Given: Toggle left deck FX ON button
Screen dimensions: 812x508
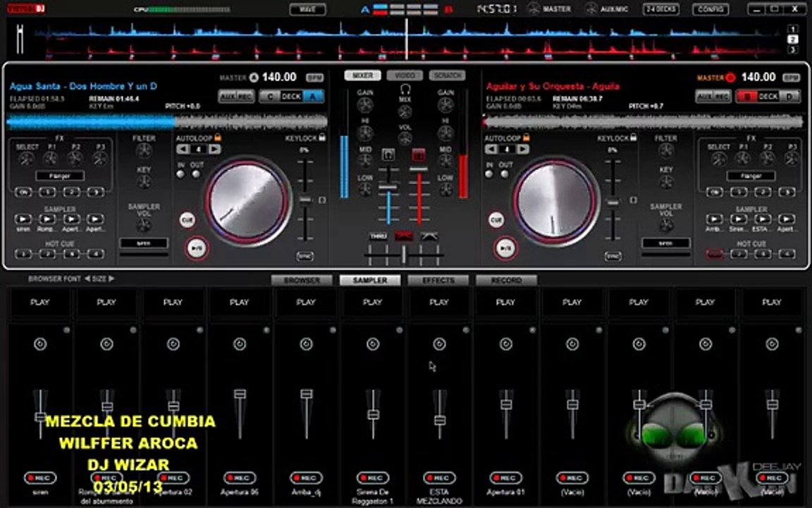Looking at the screenshot, I should 23,193.
